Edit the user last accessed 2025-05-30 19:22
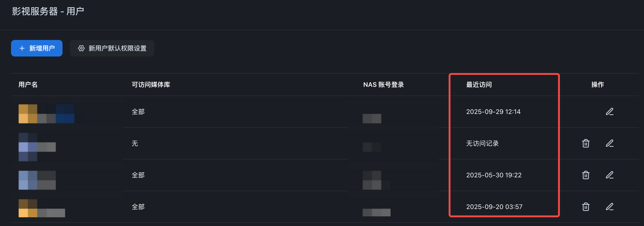Screen dimensions: 644x226 610,175
